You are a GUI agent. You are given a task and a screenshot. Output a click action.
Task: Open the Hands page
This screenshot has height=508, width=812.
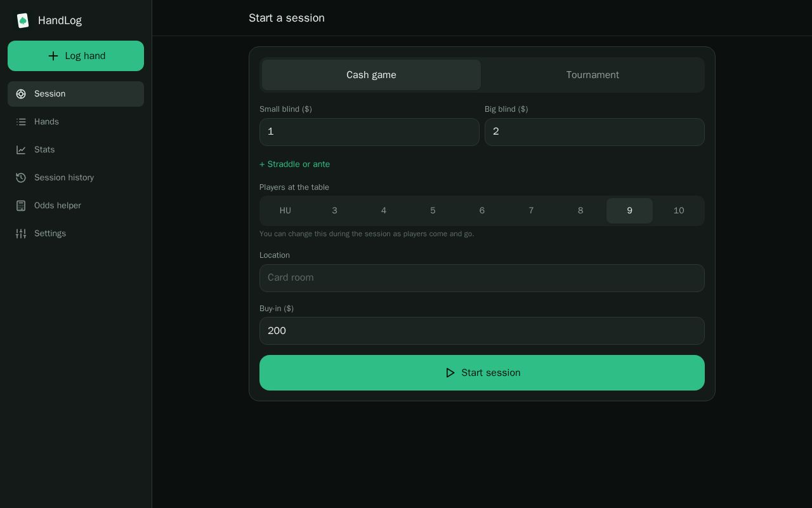pyautogui.click(x=75, y=122)
